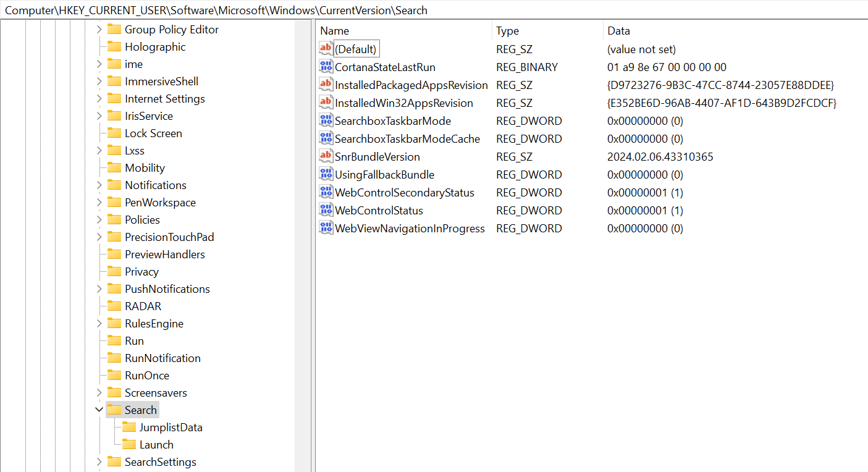Screen dimensions: 868x472
Task: Click the CortanaStateLastRun binary value icon
Action: pyautogui.click(x=326, y=67)
